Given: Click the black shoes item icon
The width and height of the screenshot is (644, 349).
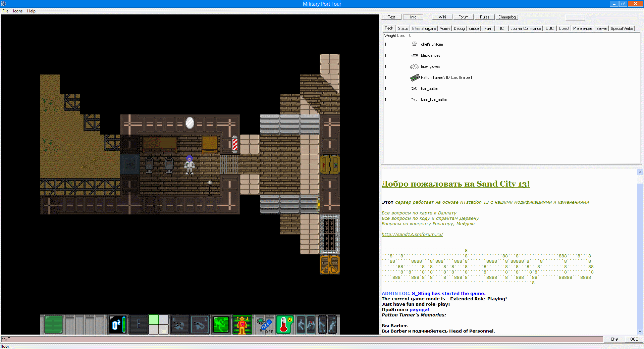Looking at the screenshot, I should point(415,55).
